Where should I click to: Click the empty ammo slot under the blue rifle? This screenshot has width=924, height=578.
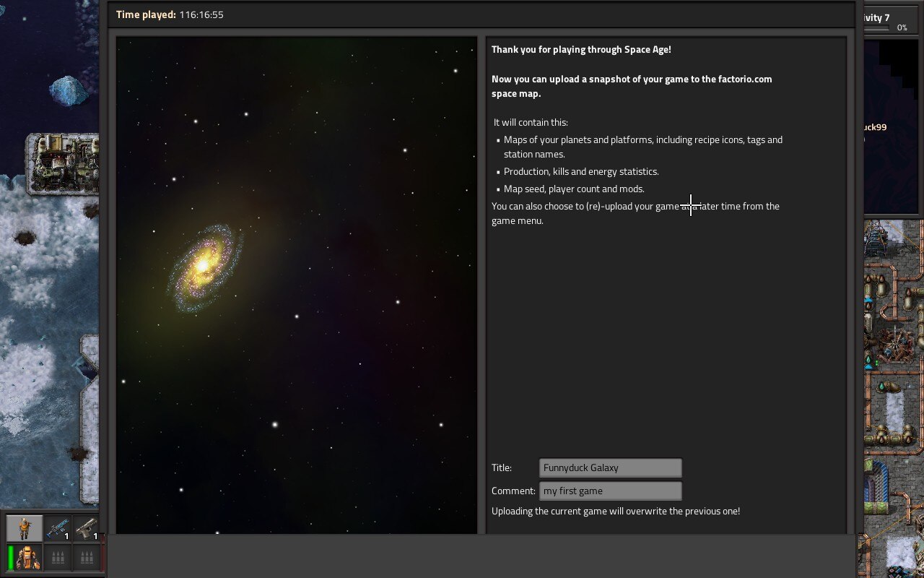point(57,558)
